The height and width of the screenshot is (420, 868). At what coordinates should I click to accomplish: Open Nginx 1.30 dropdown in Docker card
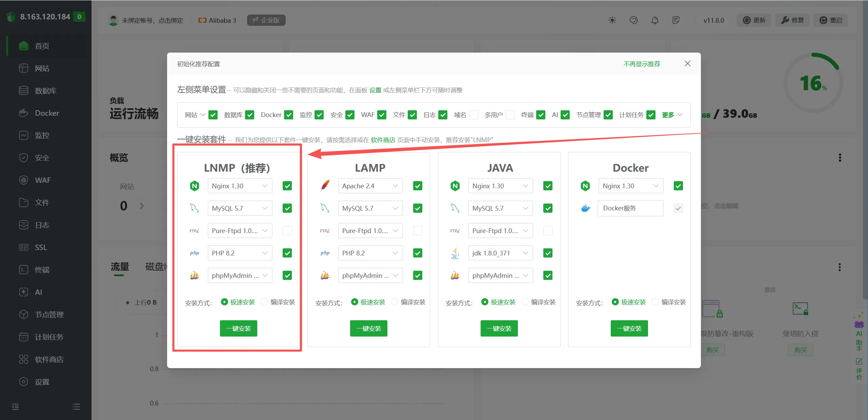point(631,186)
